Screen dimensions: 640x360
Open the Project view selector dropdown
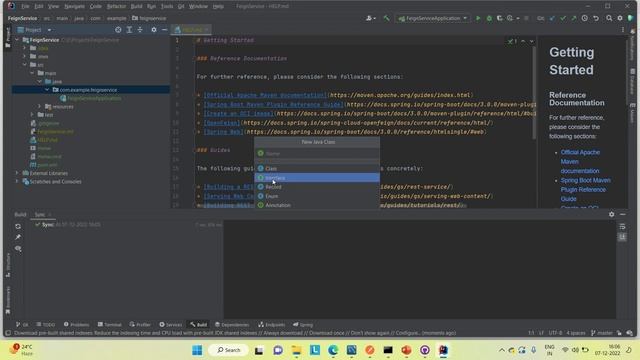[x=34, y=30]
